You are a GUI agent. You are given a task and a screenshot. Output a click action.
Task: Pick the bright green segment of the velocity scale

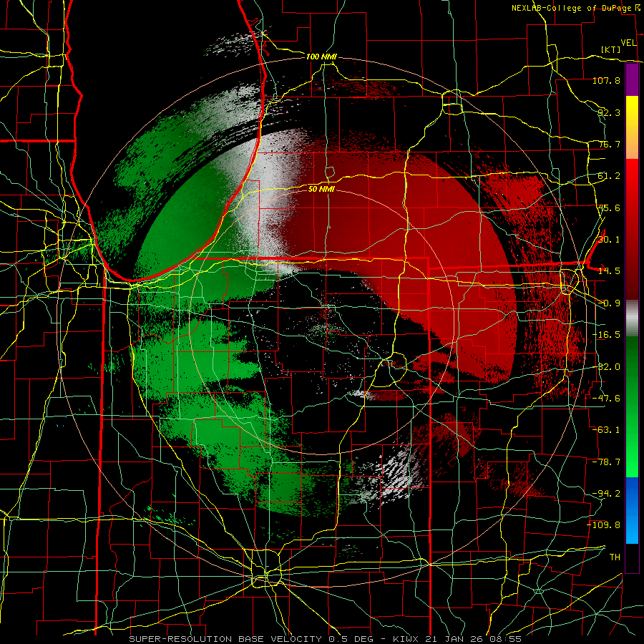(x=632, y=407)
